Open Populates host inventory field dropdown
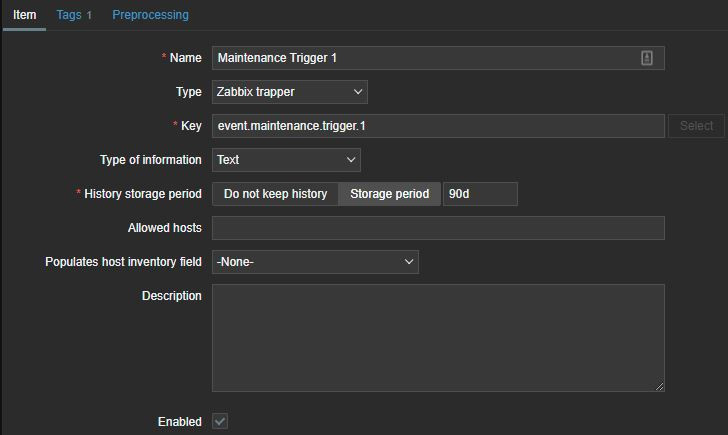728x435 pixels. [x=315, y=262]
